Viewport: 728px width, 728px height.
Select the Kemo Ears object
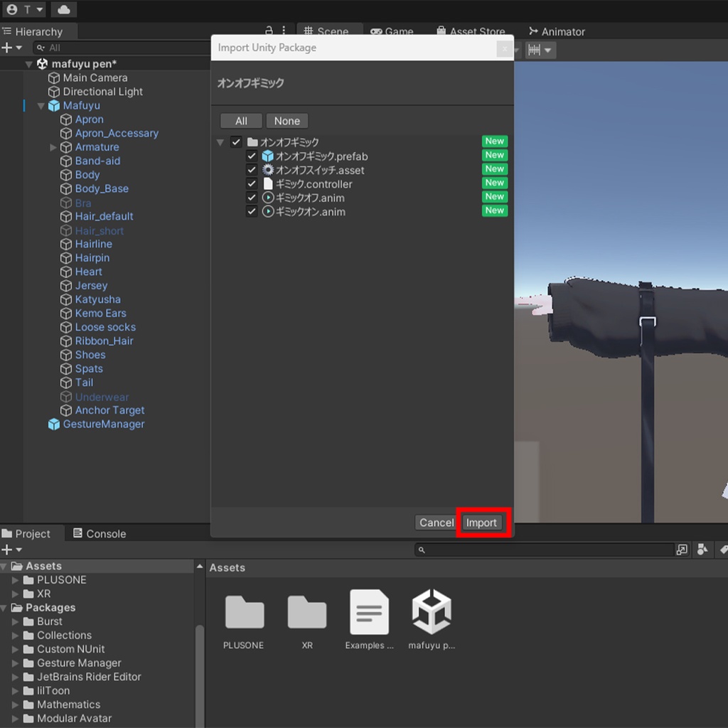(100, 314)
